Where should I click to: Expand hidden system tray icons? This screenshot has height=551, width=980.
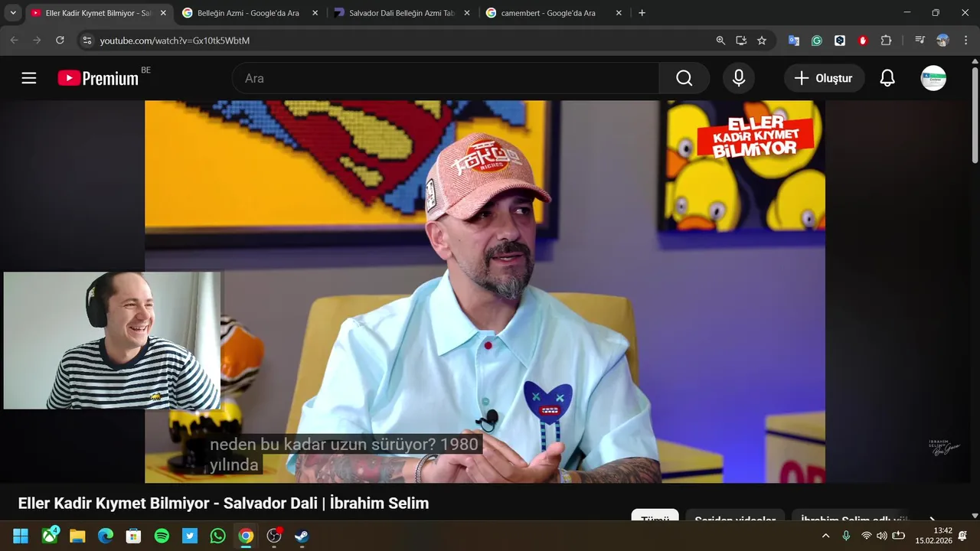click(825, 536)
